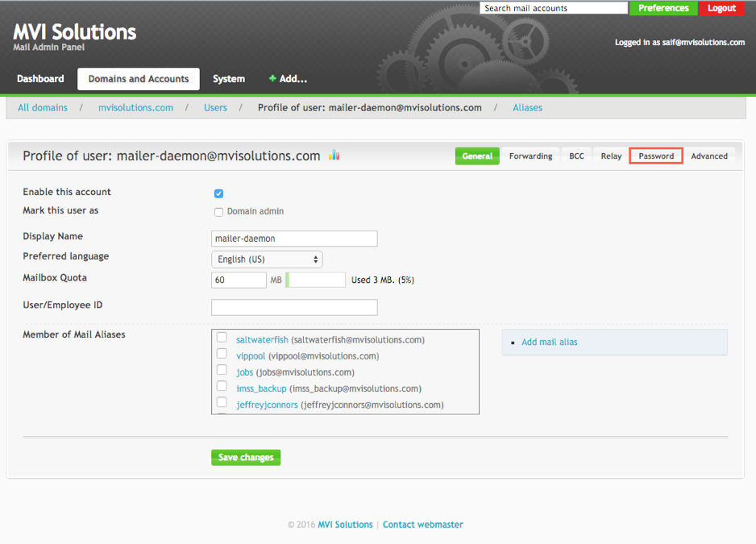Open Aliases breadcrumb link
Image resolution: width=756 pixels, height=544 pixels.
[x=527, y=107]
